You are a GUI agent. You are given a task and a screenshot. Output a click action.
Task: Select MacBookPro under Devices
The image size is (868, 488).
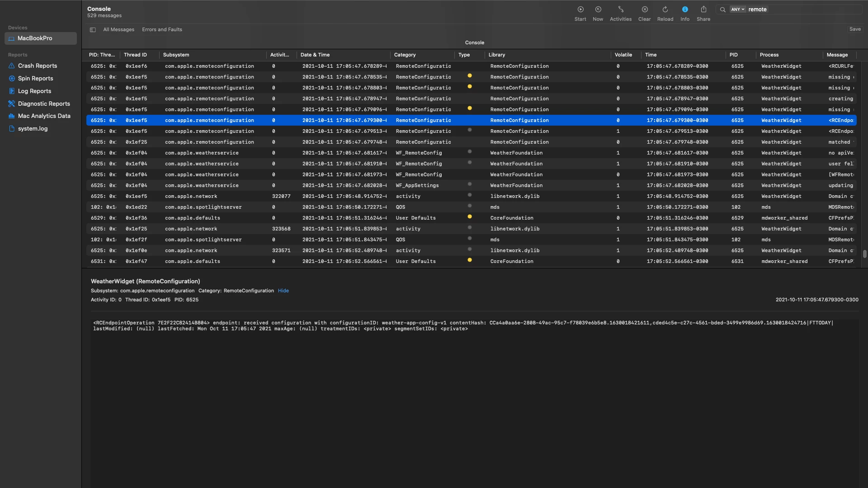(35, 38)
